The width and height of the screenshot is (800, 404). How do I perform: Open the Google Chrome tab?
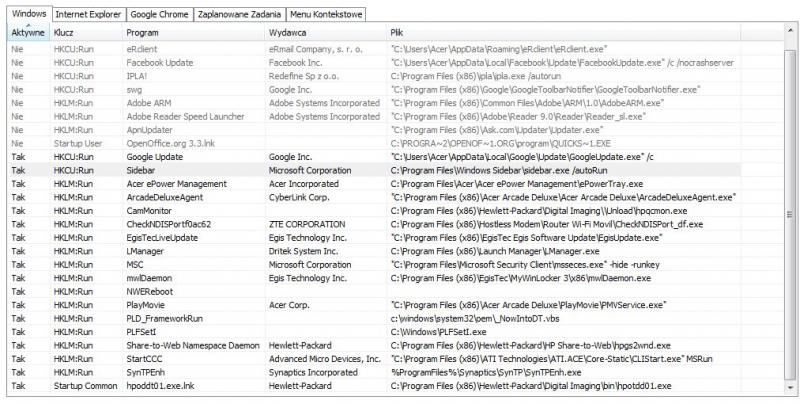(x=160, y=15)
